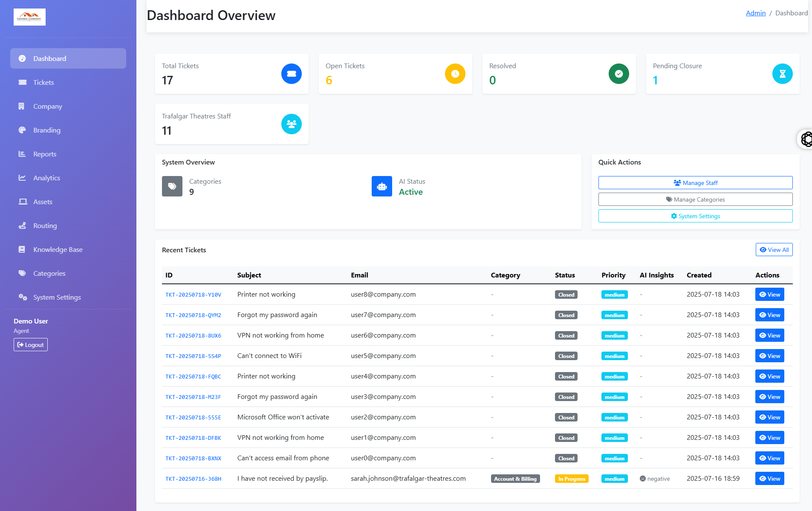Viewport: 812px width, 511px height.
Task: Click medium priority badge for user7@company.com
Action: (x=614, y=315)
